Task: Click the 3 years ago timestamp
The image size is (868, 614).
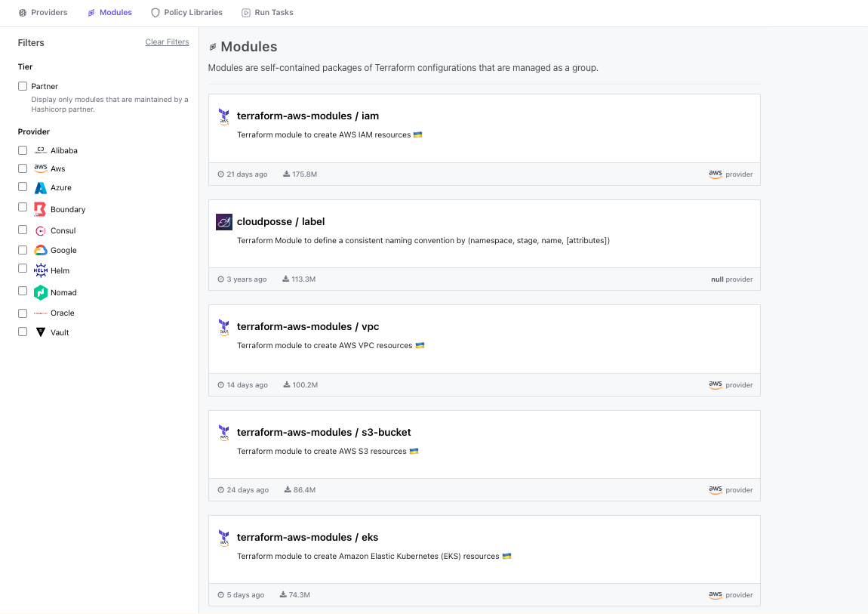Action: pos(242,279)
